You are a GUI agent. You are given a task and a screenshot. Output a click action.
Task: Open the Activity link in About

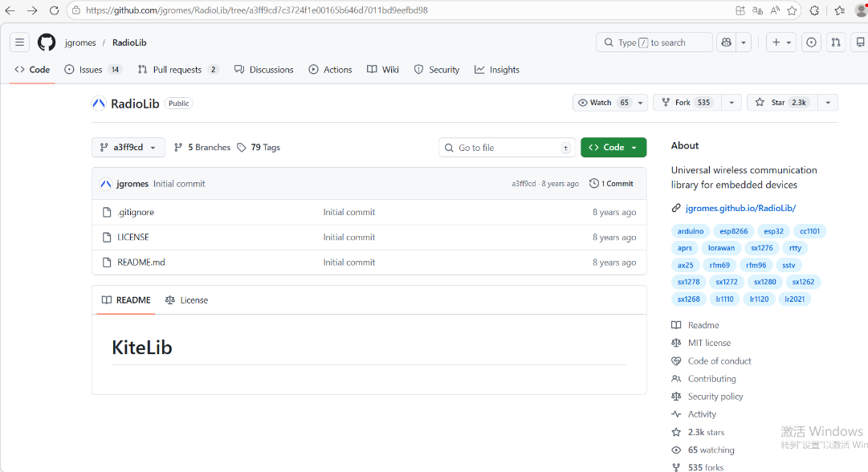click(x=702, y=414)
